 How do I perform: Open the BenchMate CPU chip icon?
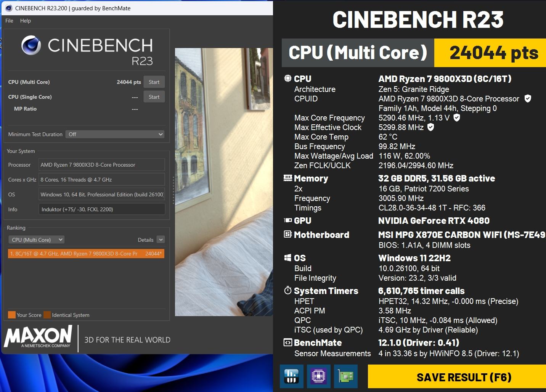click(x=319, y=377)
